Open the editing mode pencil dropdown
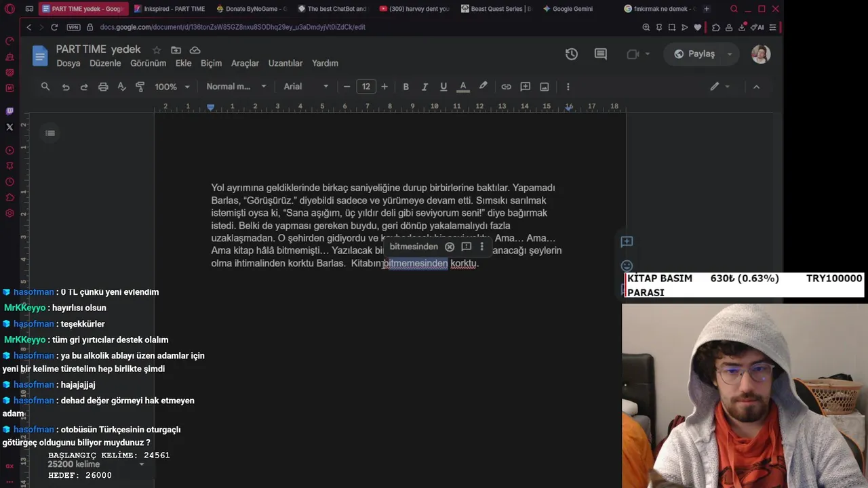This screenshot has height=488, width=868. tap(720, 87)
